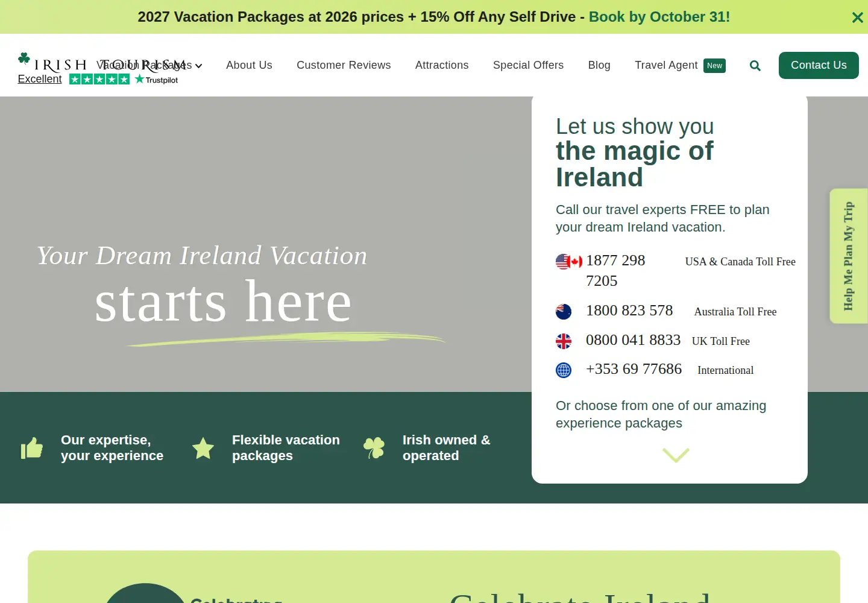Click the Australia flag icon
The width and height of the screenshot is (868, 603).
pos(564,312)
